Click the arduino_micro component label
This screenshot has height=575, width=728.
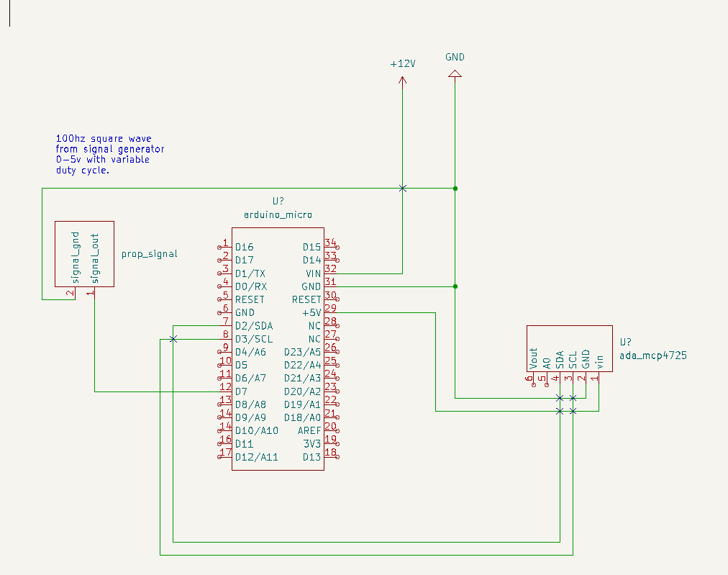(278, 215)
